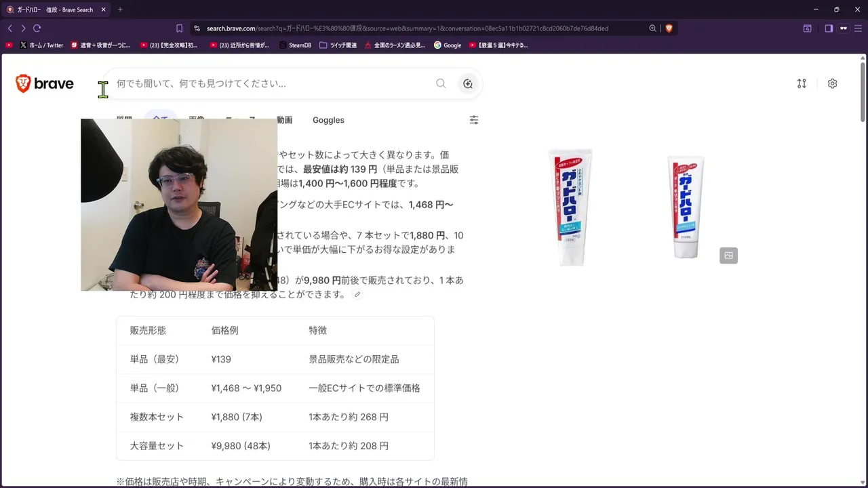This screenshot has height=488, width=868.
Task: Open the 遣會+吸會が一つに bookmark
Action: click(101, 45)
